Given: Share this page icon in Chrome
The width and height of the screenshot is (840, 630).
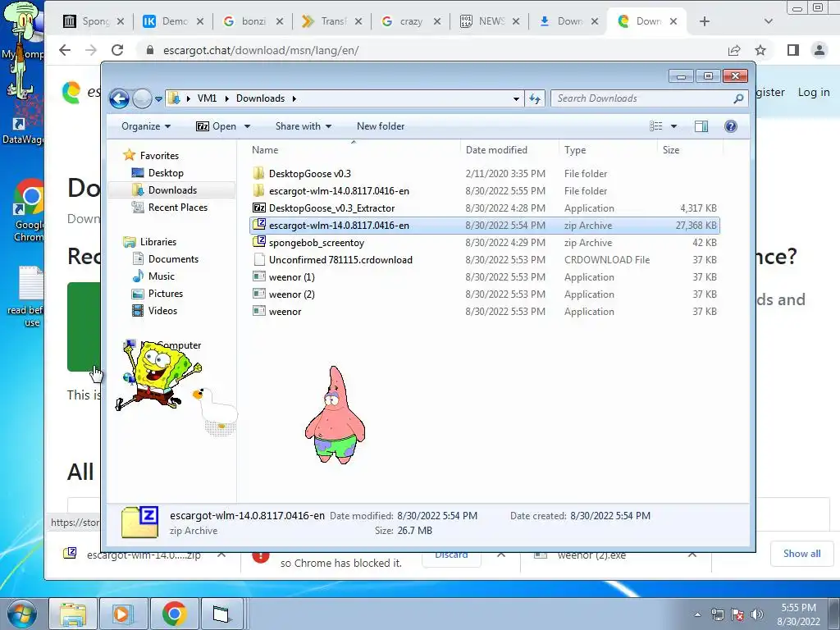Looking at the screenshot, I should coord(734,50).
